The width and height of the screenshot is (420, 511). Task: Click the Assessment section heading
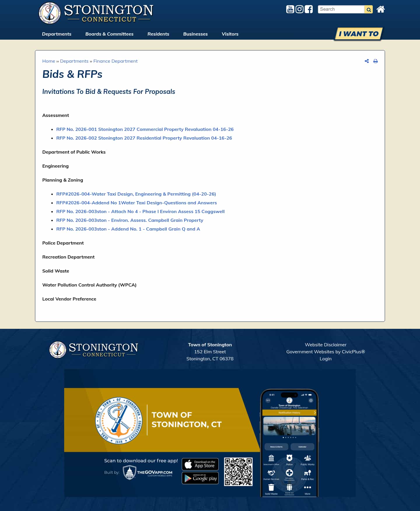pos(55,115)
